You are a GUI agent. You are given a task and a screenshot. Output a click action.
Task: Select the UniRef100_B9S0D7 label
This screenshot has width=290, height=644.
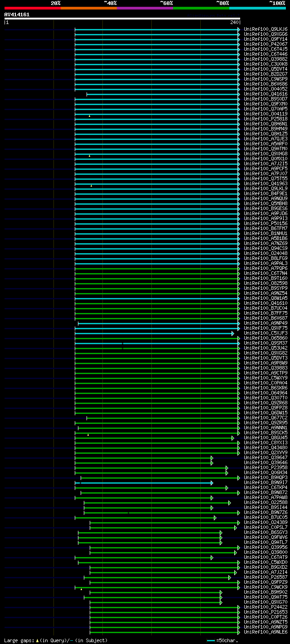pos(266,99)
